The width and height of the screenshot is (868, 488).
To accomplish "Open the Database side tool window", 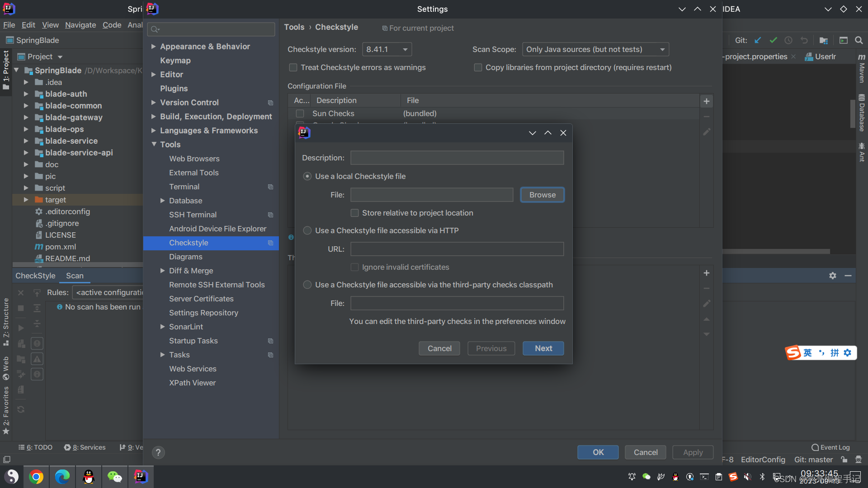I will pos(862,113).
